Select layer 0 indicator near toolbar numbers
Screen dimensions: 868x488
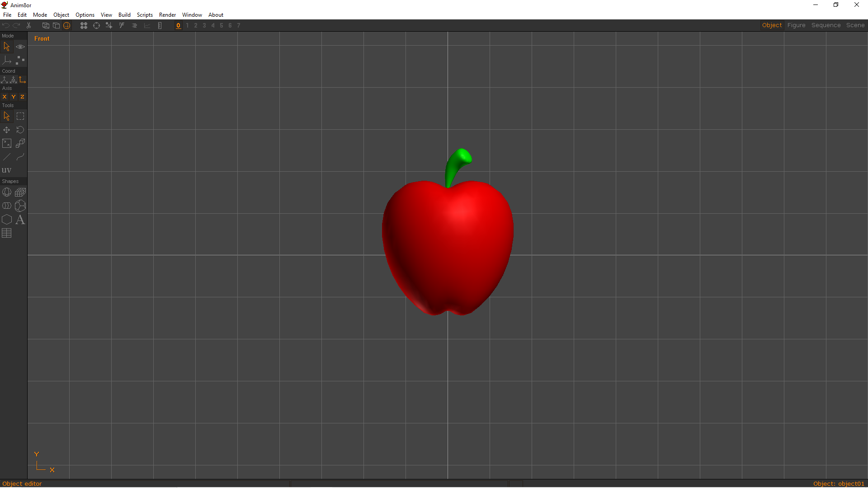coord(178,26)
